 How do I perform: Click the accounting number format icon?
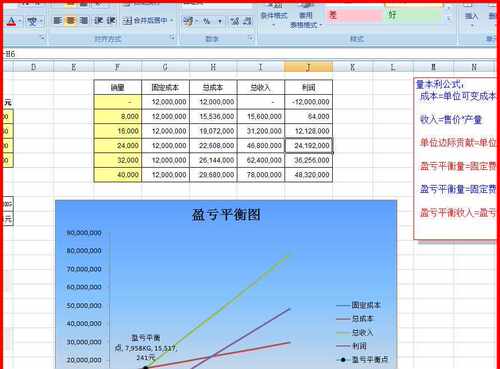pyautogui.click(x=188, y=21)
